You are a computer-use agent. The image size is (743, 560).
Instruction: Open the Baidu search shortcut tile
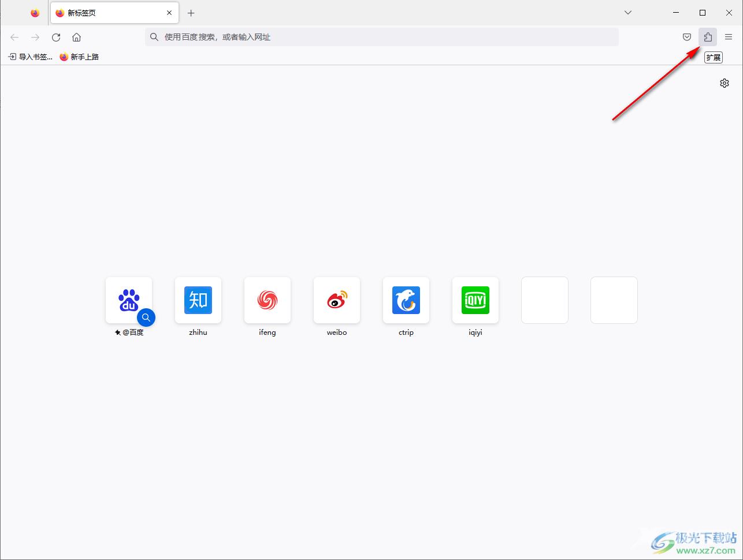[x=129, y=300]
